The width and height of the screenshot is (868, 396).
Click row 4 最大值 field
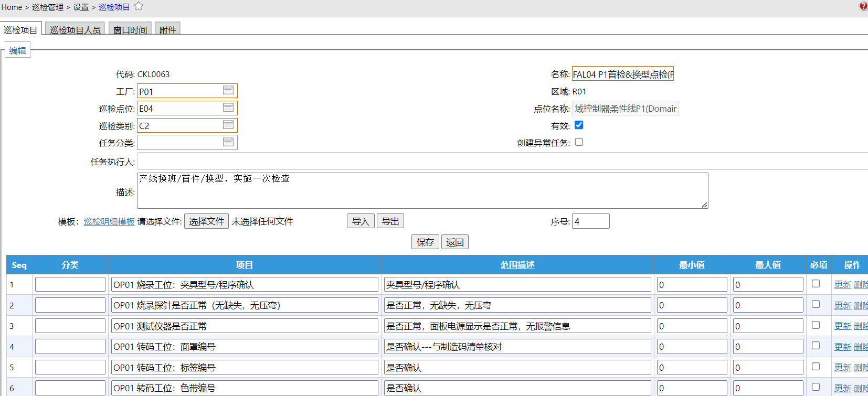point(768,347)
